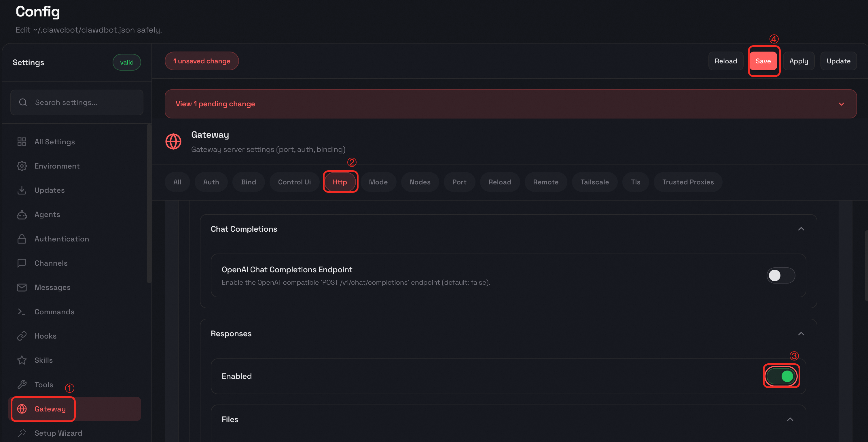868x442 pixels.
Task: Focus the Search settings field
Action: click(x=77, y=103)
